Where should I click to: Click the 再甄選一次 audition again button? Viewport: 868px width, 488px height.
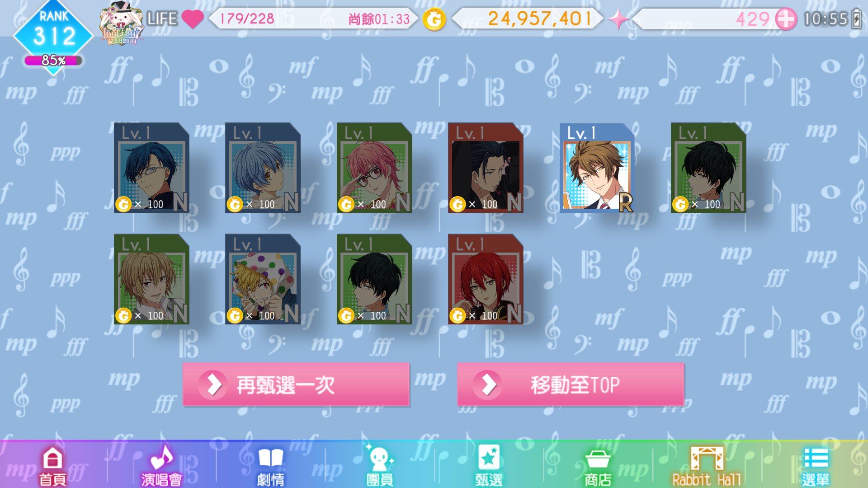[296, 385]
